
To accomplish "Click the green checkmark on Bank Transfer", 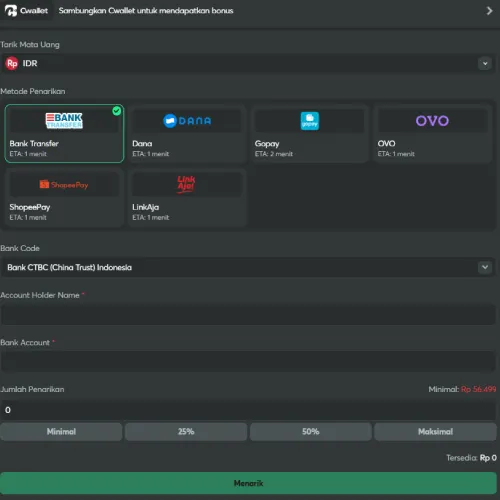I will (117, 111).
